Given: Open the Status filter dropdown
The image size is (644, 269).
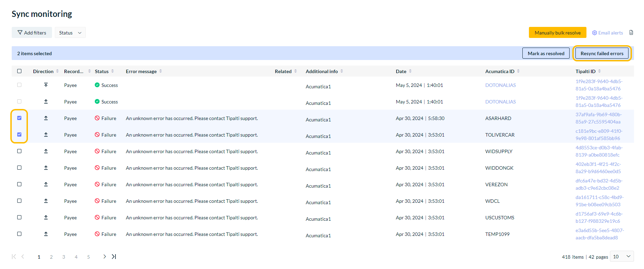Looking at the screenshot, I should click(x=70, y=33).
